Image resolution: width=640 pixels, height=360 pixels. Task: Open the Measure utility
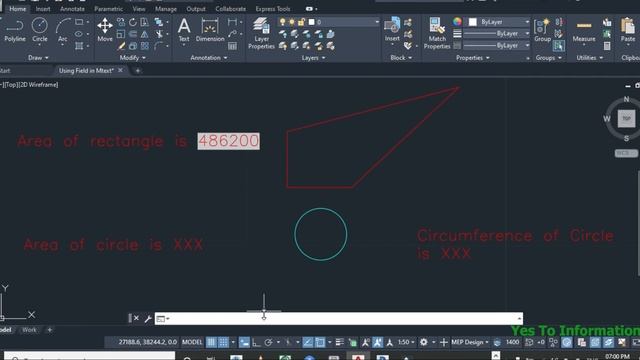pyautogui.click(x=584, y=30)
